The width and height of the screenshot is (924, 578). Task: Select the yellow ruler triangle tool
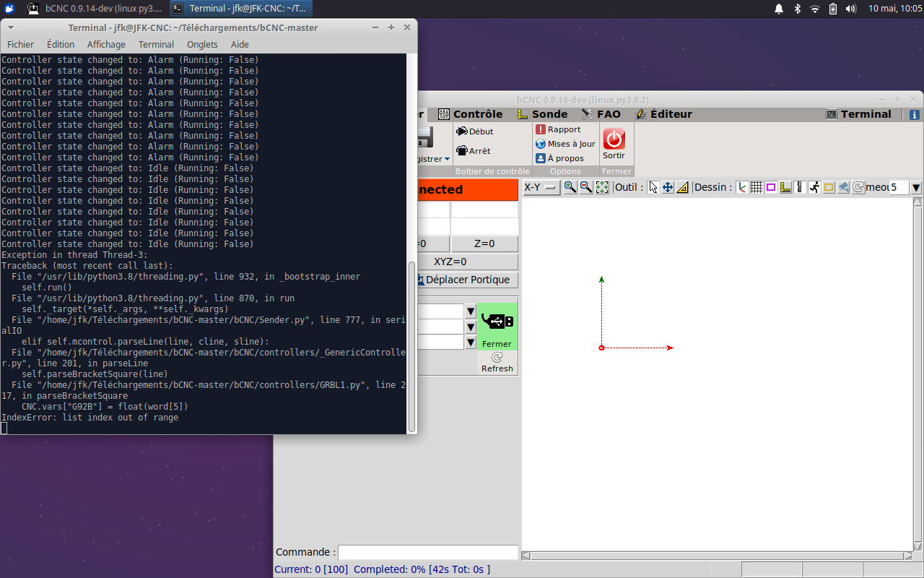tap(682, 187)
